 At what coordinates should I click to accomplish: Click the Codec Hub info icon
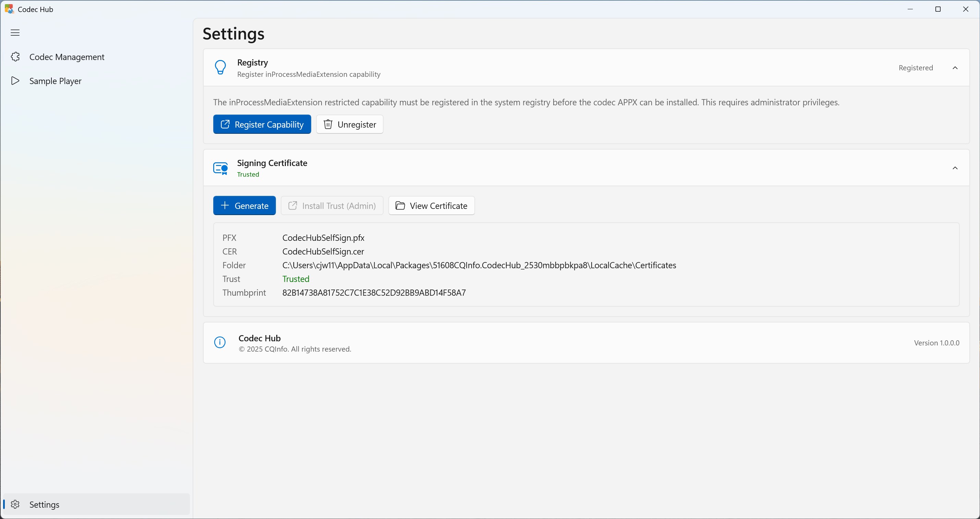tap(220, 342)
